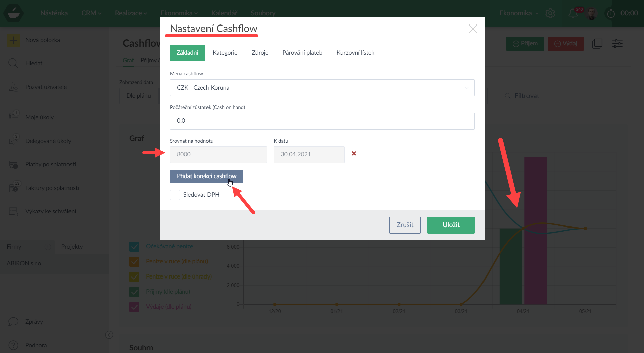Expand the Měna cashflow currency dropdown
Viewport: 644px width, 353px height.
467,88
